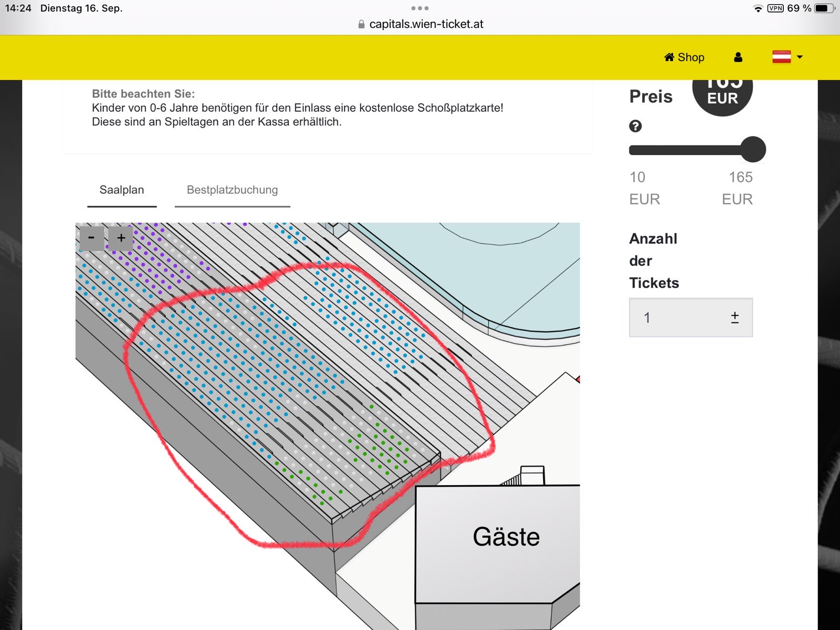
Task: Switch to the Bestplatzbuchung tab
Action: click(x=232, y=190)
